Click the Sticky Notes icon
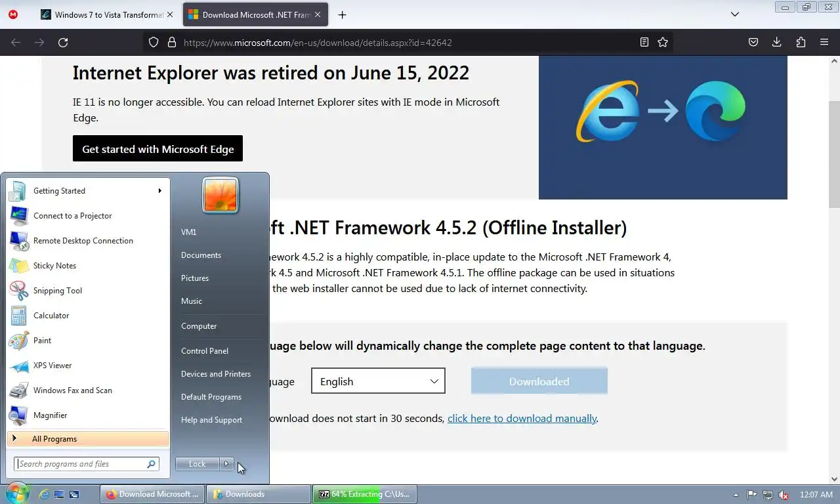840x504 pixels. point(18,266)
